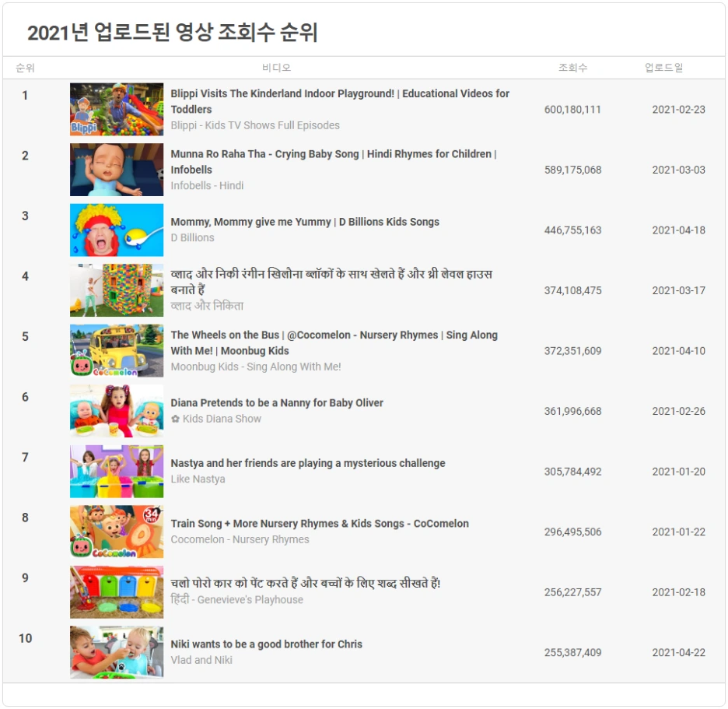
Task: Click the Mommy, Mommy give me Yummy title
Action: pos(305,222)
